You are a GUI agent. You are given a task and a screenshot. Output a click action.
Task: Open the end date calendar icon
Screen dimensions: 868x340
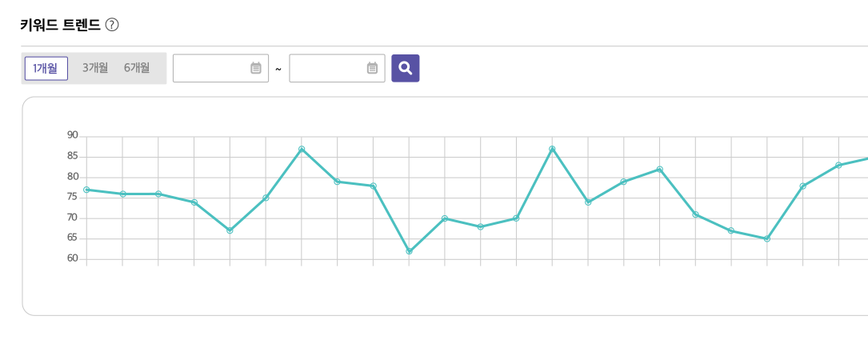click(x=372, y=69)
